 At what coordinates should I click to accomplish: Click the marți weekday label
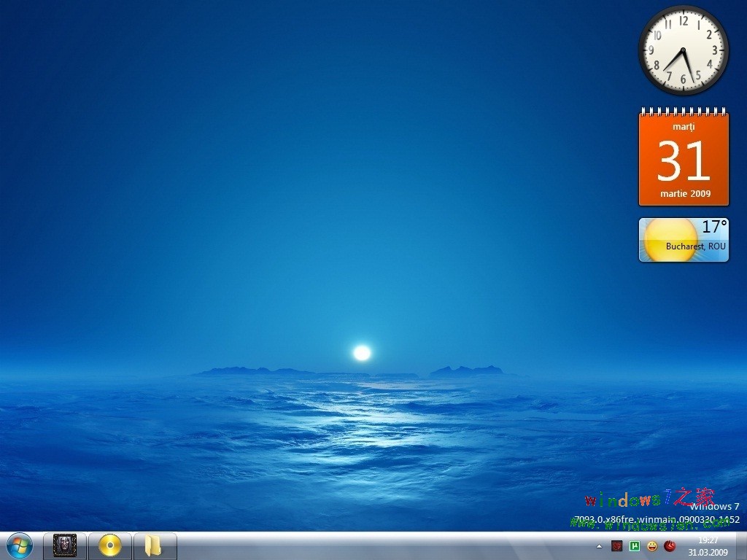(x=684, y=126)
